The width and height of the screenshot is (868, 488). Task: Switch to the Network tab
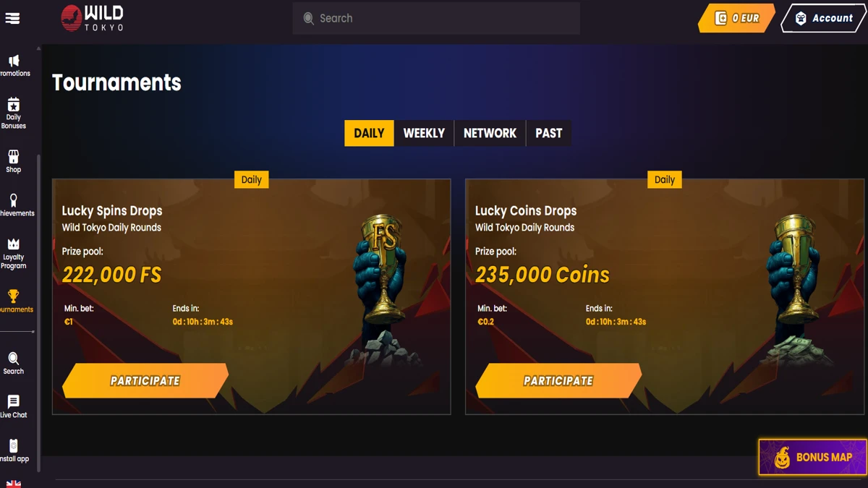pyautogui.click(x=490, y=133)
